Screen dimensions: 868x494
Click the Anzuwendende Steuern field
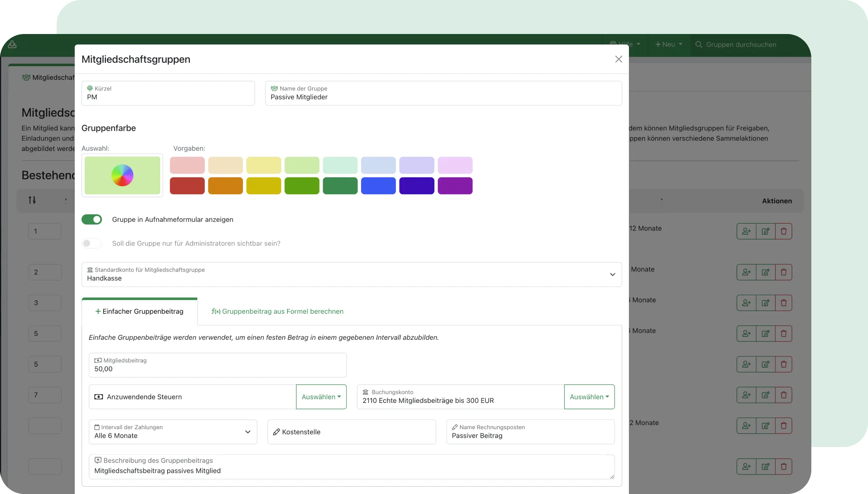coord(193,397)
